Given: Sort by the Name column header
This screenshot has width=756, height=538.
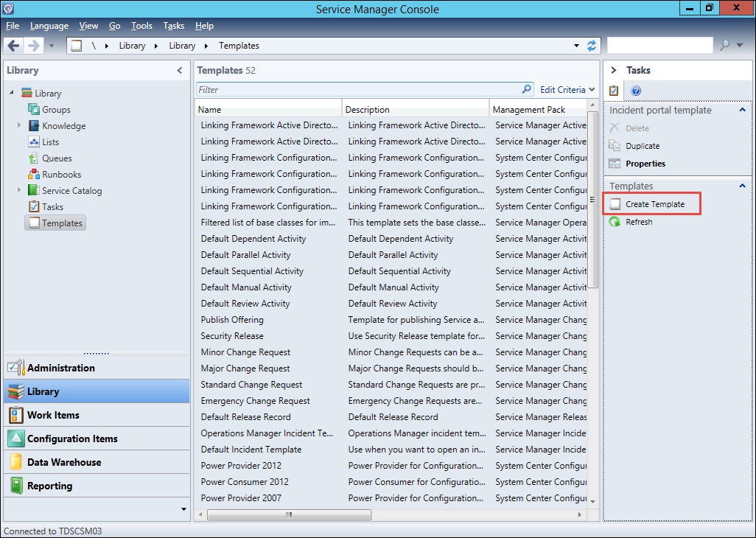Looking at the screenshot, I should 269,109.
